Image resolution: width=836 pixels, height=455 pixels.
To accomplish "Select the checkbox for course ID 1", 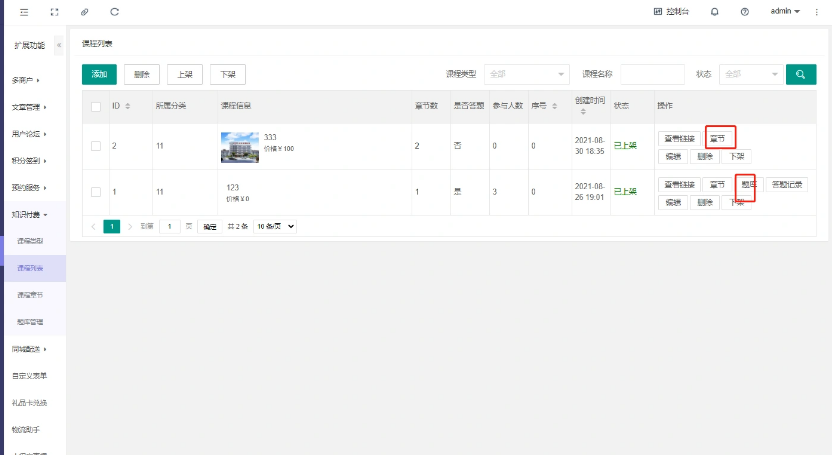I will pyautogui.click(x=96, y=191).
